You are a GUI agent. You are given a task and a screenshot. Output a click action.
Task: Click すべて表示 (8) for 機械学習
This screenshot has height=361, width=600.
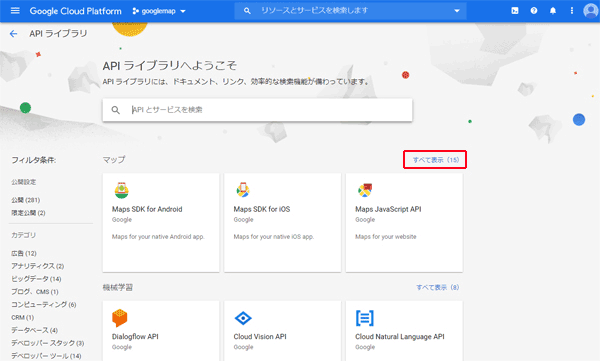[437, 287]
